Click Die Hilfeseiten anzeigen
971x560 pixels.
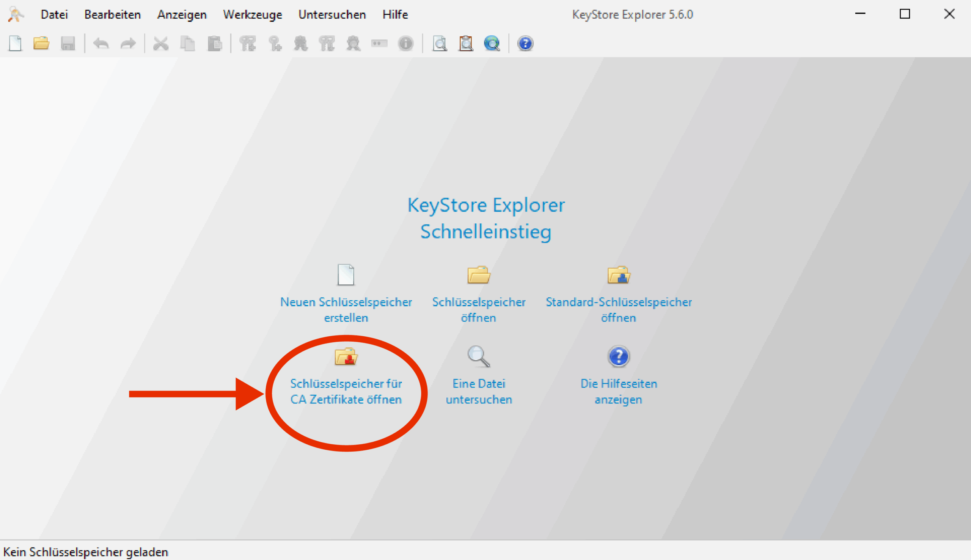click(619, 376)
